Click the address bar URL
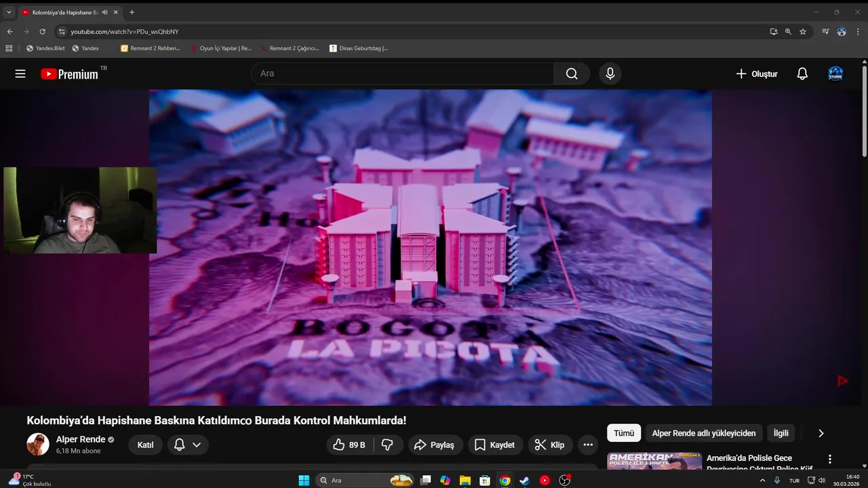 125,31
